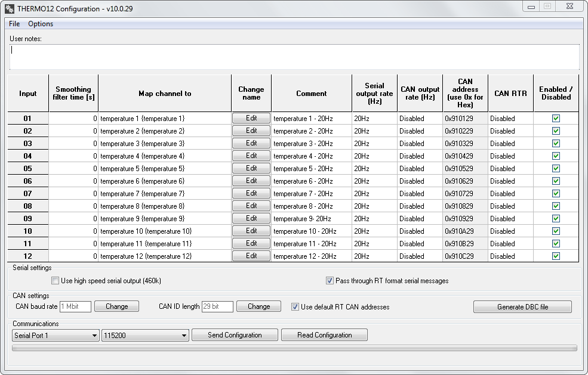Click the Read Configuration button
The image size is (588, 375).
pyautogui.click(x=324, y=335)
